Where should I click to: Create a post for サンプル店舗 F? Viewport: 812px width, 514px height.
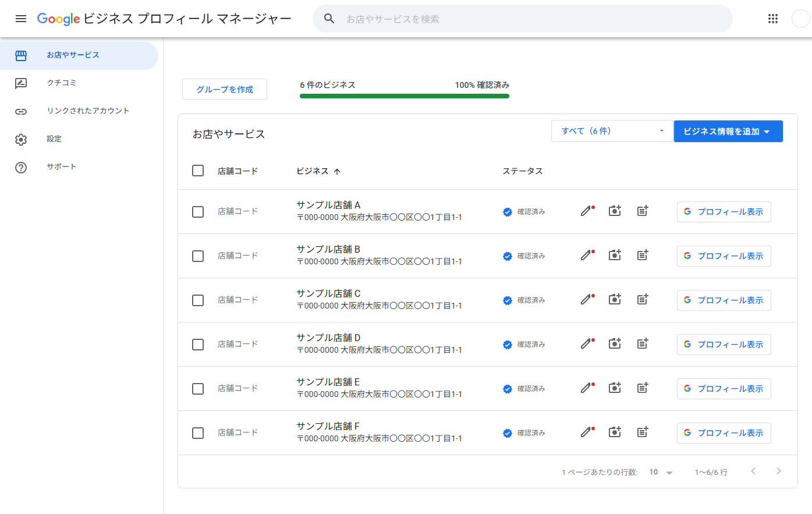click(643, 433)
